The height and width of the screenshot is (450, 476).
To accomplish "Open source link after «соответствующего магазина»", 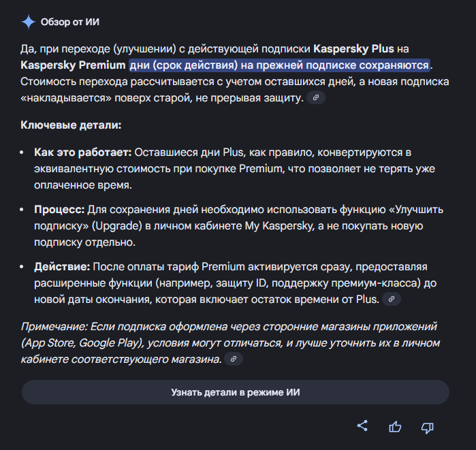I will (233, 358).
